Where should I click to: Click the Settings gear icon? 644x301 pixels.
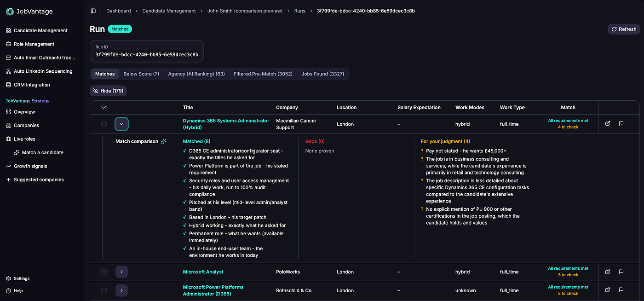click(9, 278)
